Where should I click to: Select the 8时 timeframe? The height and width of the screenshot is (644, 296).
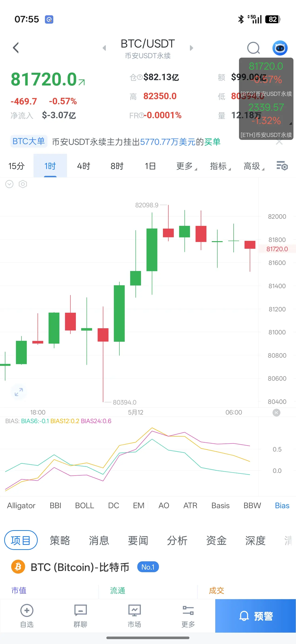117,166
